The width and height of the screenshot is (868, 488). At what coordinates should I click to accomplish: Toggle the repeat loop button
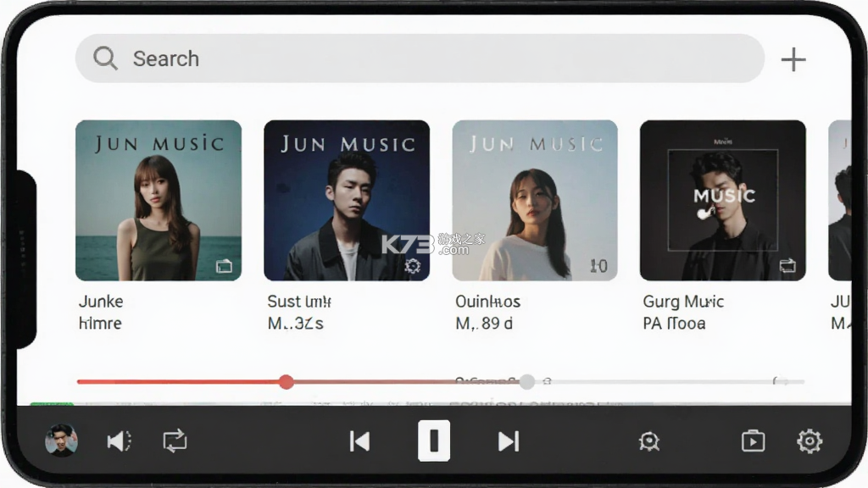click(x=175, y=441)
